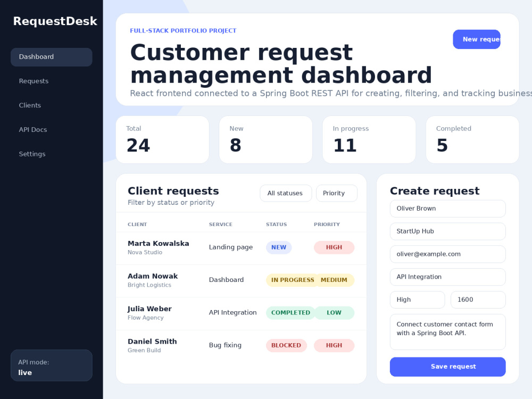The height and width of the screenshot is (399, 532).
Task: Select client Adam Nowak
Action: [153, 276]
